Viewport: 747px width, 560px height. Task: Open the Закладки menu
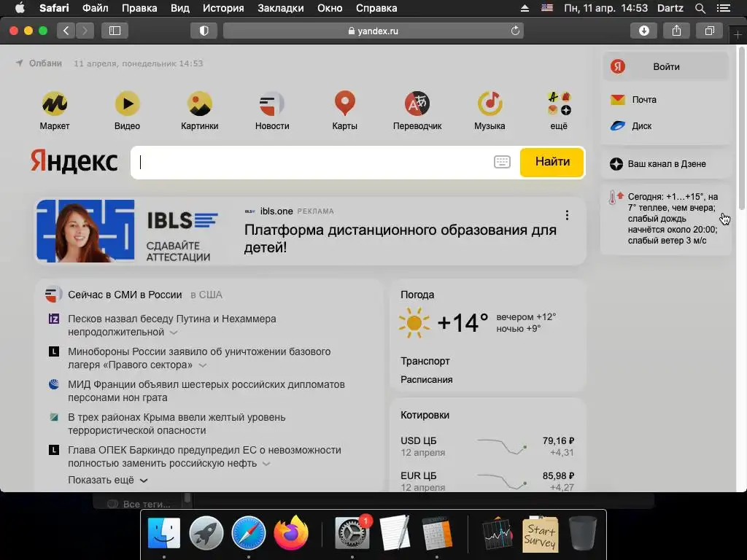pyautogui.click(x=281, y=8)
